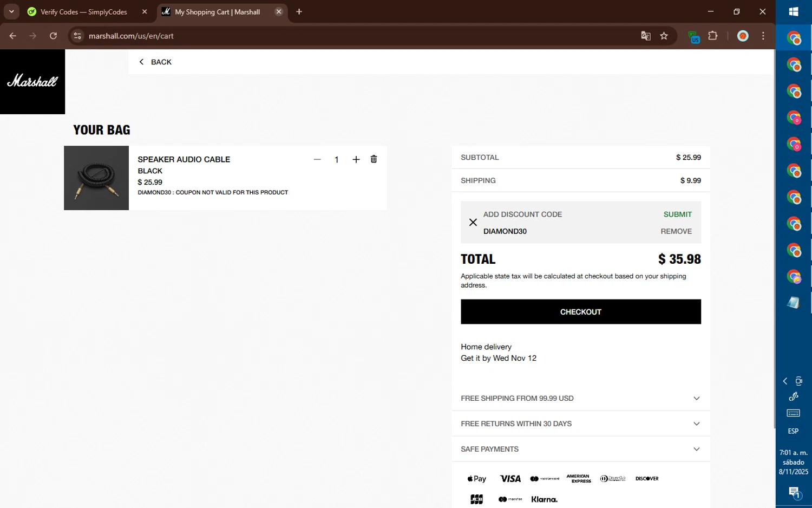
Task: Click the JCB payment icon
Action: click(476, 499)
